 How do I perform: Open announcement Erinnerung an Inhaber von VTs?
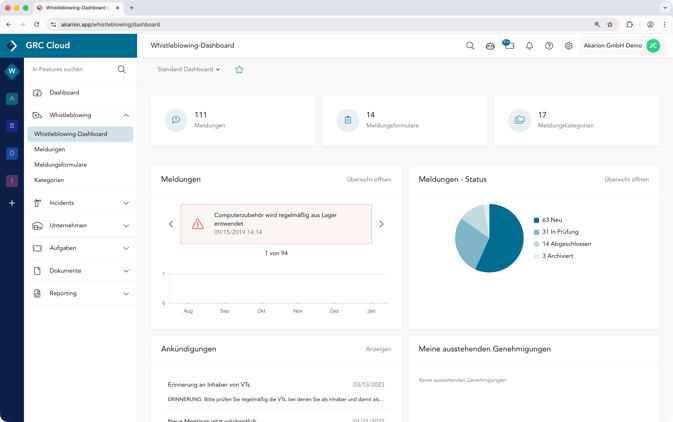(209, 385)
